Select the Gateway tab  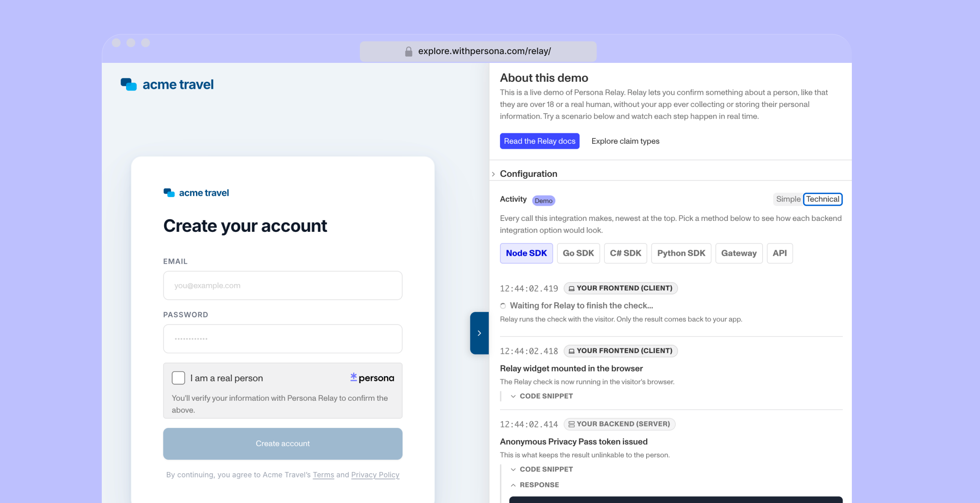739,253
